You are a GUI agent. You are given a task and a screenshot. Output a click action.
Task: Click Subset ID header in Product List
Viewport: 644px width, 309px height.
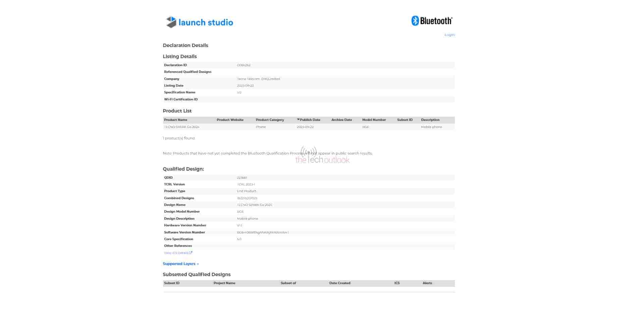click(x=405, y=120)
